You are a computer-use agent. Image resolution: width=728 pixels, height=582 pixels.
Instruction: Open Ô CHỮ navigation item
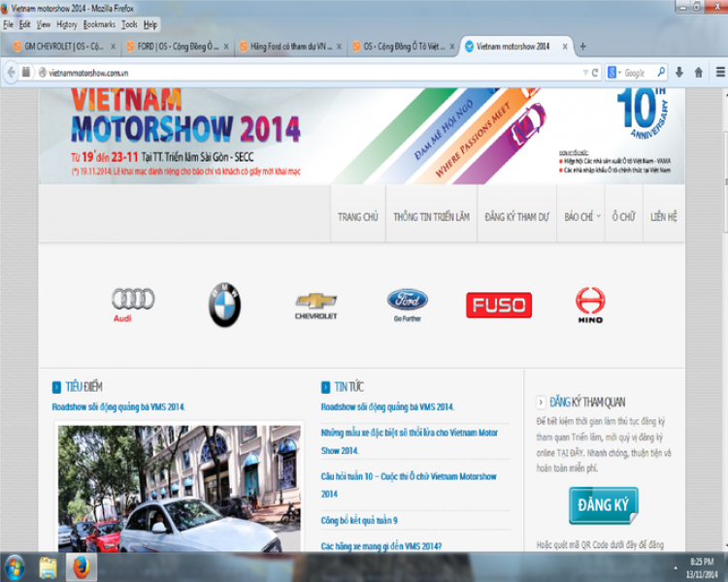pos(623,216)
